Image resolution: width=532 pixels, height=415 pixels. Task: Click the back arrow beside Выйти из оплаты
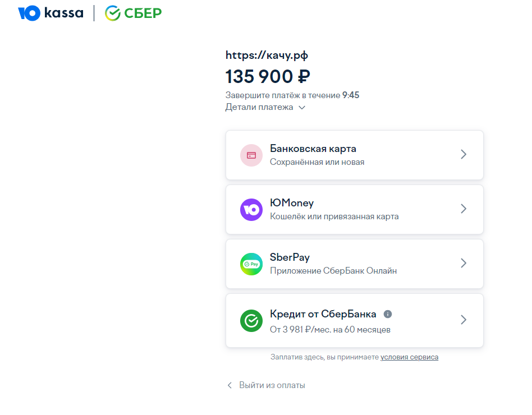click(x=229, y=385)
